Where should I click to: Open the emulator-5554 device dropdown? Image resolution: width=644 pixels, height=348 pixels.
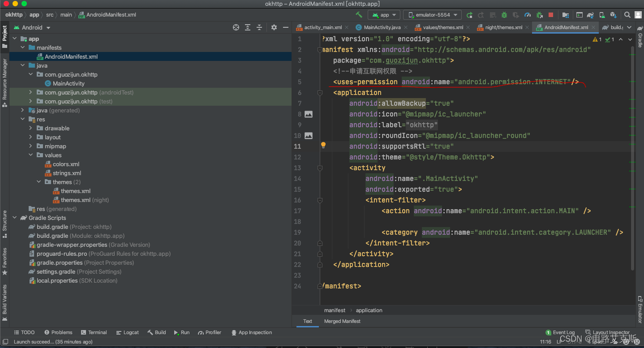tap(432, 15)
